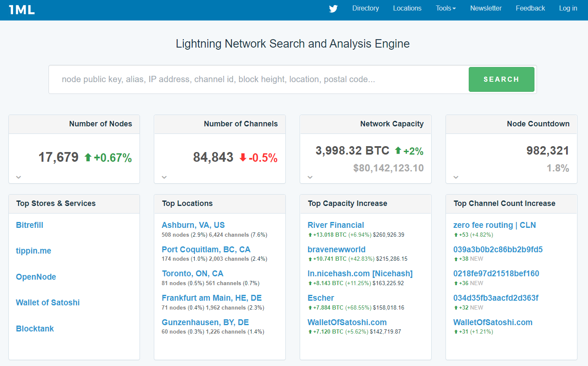588x366 pixels.
Task: Click the +13.018 BTC River Financial stat
Action: [327, 235]
